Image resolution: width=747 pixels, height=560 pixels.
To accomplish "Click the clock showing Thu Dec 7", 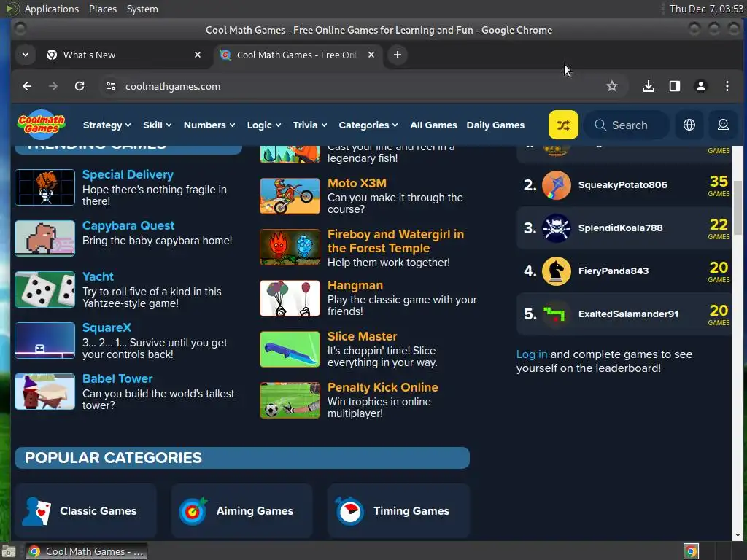I will tap(706, 9).
